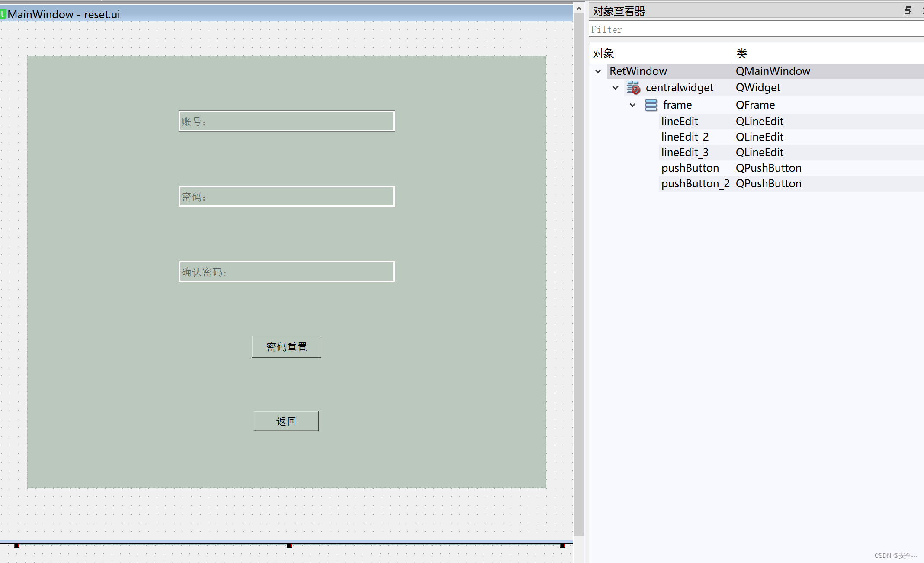Click the scroll up arrow of form editor
Viewport: 924px width, 563px height.
click(x=579, y=8)
